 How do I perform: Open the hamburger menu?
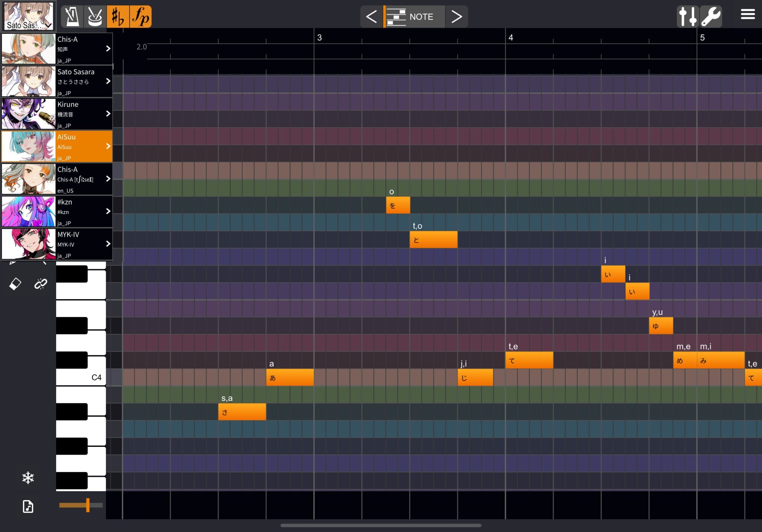pyautogui.click(x=747, y=14)
